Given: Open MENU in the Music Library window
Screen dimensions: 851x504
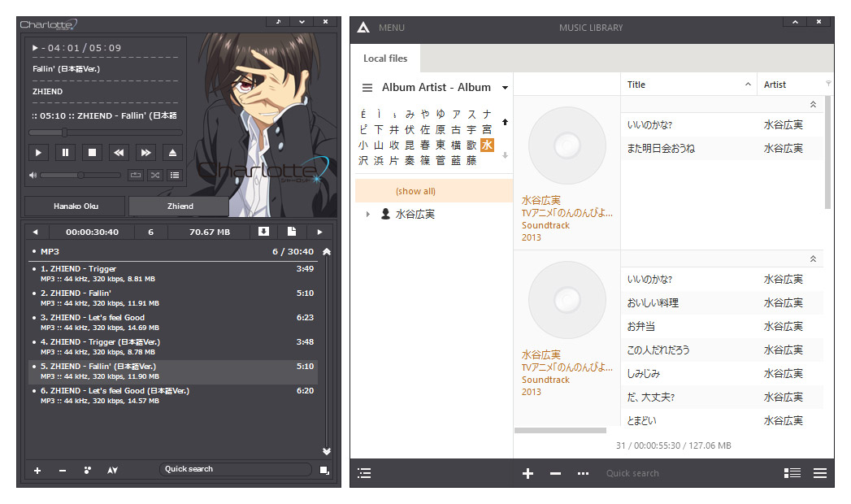Looking at the screenshot, I should (392, 28).
